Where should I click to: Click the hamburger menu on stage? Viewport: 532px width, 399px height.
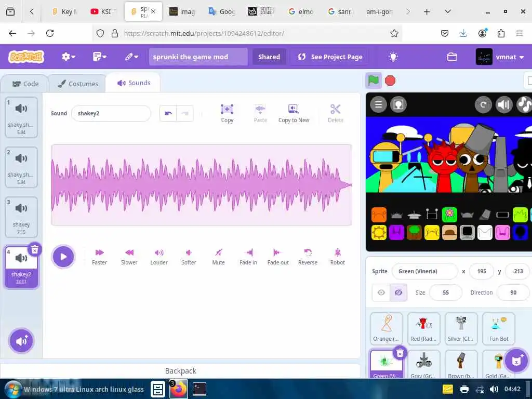[378, 104]
